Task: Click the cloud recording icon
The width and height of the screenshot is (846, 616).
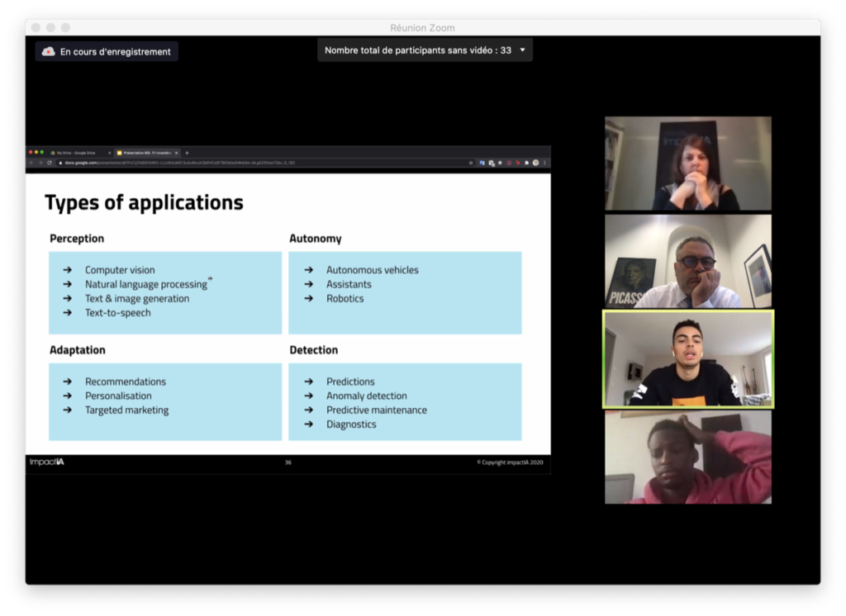Action: tap(49, 51)
